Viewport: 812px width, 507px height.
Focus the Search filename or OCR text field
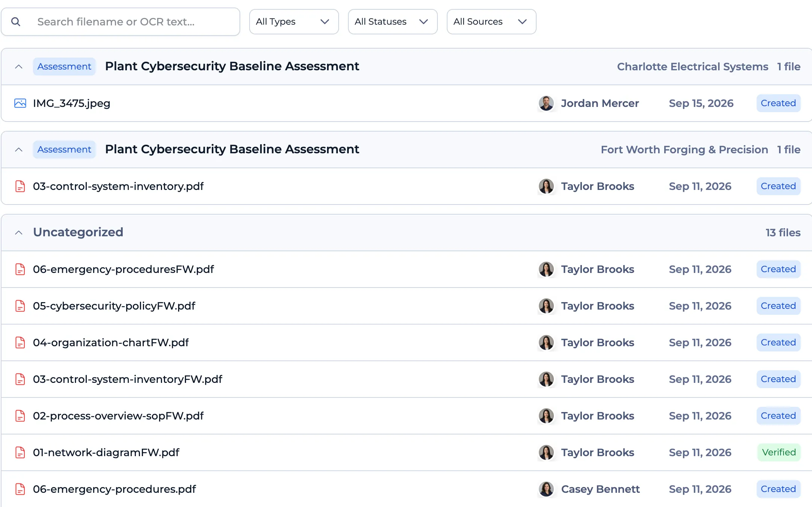tap(120, 22)
